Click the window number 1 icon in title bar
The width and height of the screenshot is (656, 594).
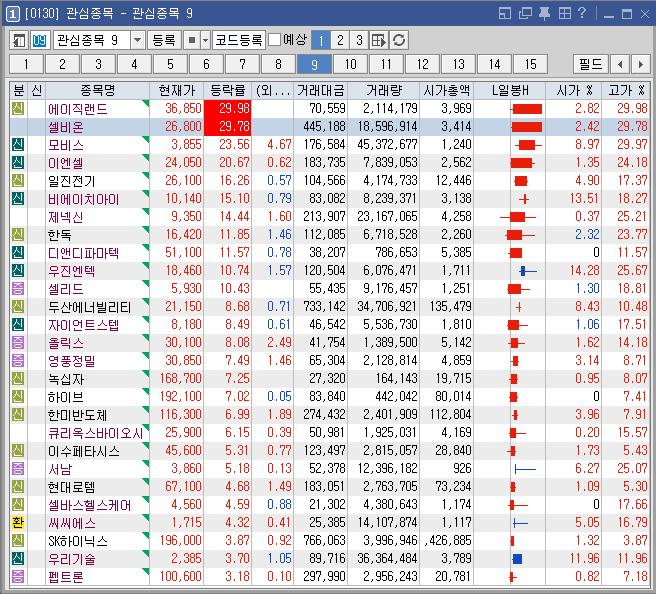coord(13,14)
